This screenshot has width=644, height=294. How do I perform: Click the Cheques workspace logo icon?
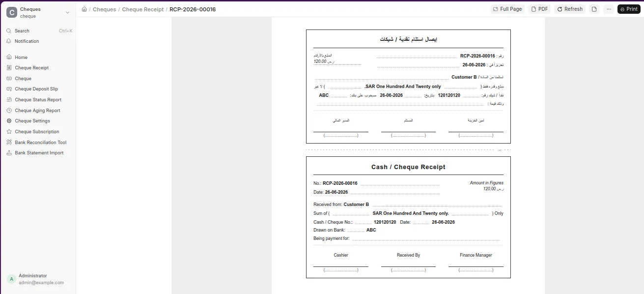pyautogui.click(x=12, y=13)
